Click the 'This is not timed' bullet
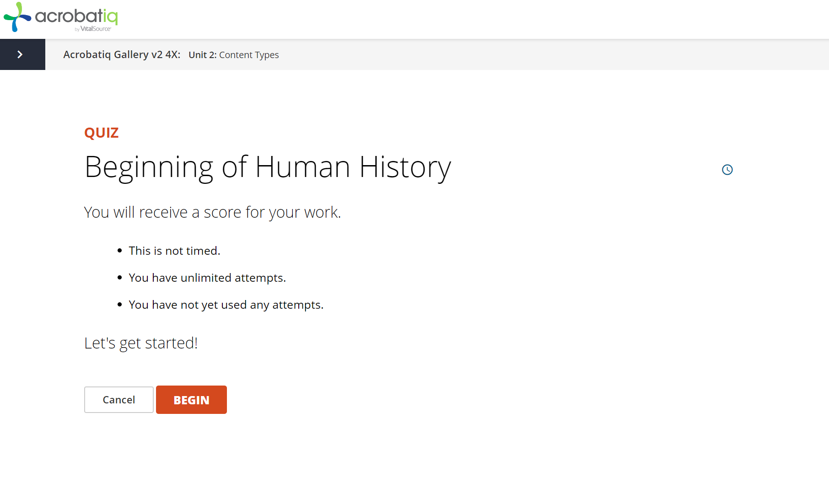The width and height of the screenshot is (829, 504). pos(174,251)
